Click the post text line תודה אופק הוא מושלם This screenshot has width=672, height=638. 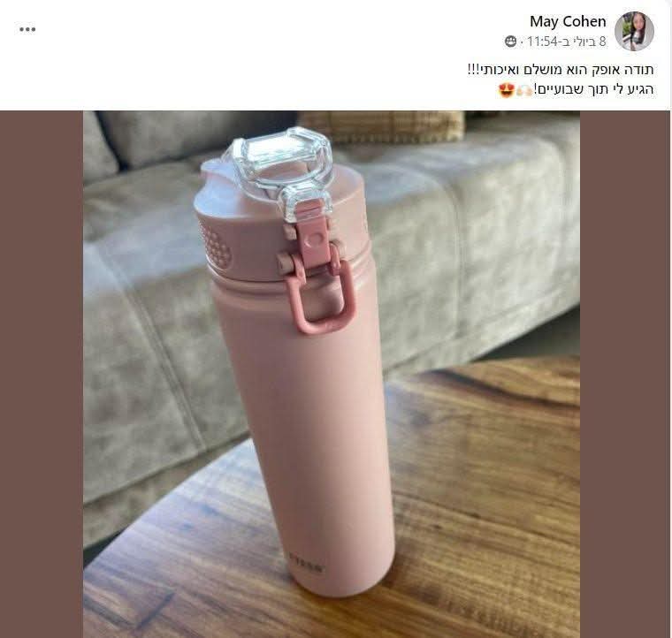(561, 69)
